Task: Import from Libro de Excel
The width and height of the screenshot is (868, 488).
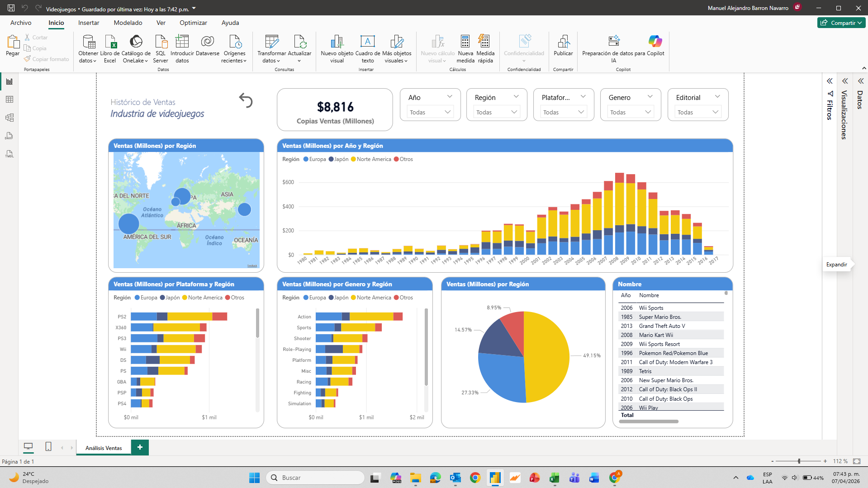Action: tap(110, 49)
